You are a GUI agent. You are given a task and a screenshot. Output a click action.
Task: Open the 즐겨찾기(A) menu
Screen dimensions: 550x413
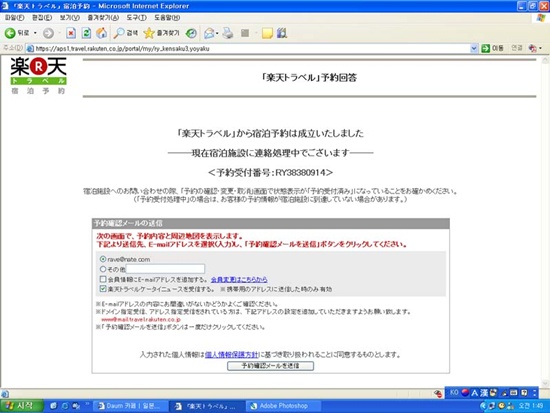(103, 18)
